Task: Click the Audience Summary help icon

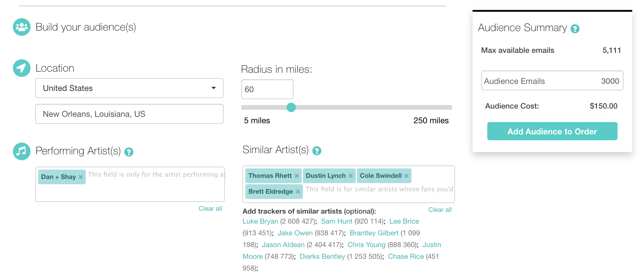Action: tap(575, 29)
